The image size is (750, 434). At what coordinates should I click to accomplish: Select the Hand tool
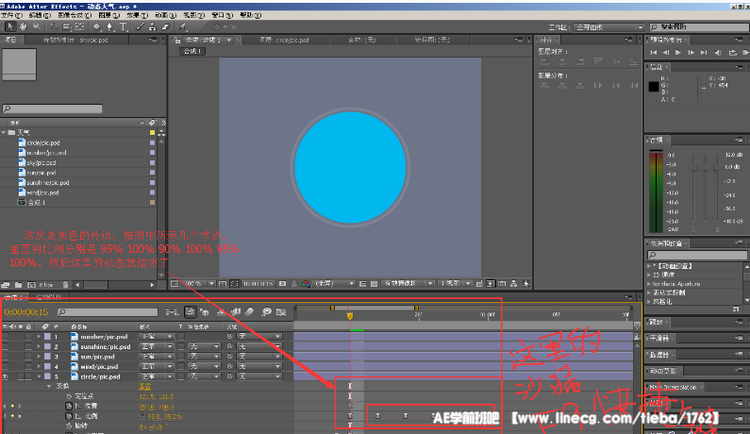pyautogui.click(x=23, y=27)
